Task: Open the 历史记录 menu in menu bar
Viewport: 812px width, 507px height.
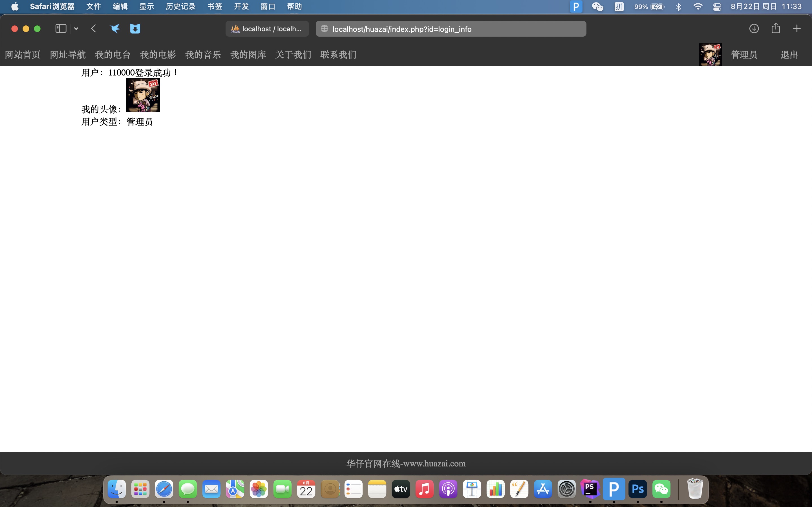Action: (x=180, y=6)
